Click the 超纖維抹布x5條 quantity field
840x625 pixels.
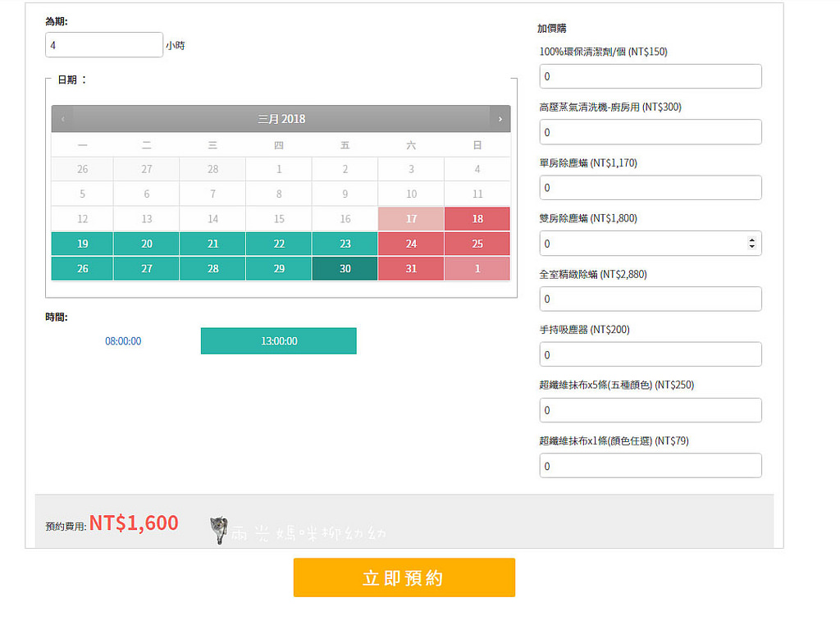coord(650,410)
